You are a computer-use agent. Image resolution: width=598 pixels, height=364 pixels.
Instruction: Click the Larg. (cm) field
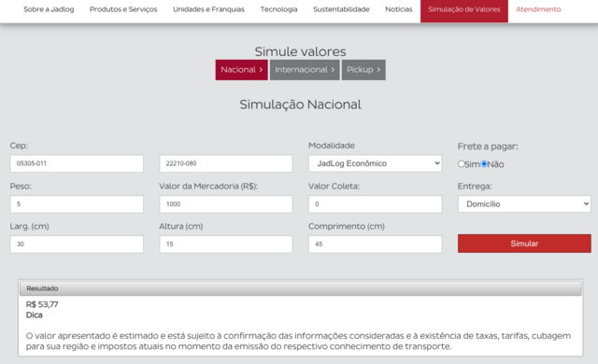(x=77, y=244)
